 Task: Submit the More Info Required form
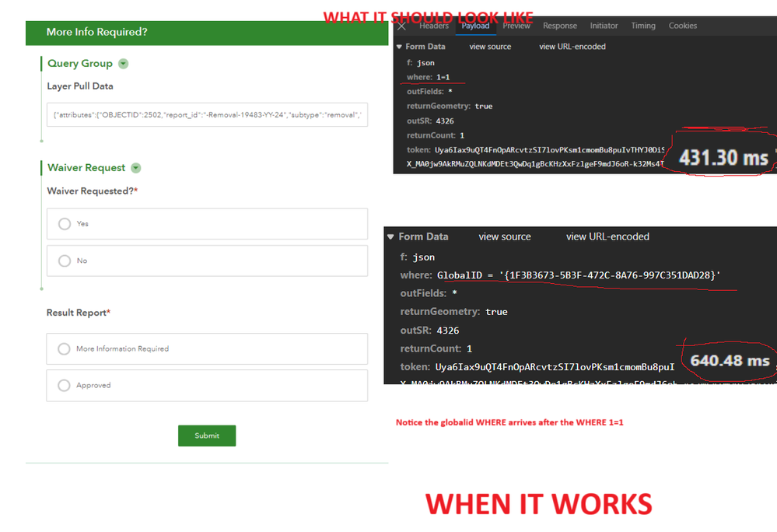(207, 436)
